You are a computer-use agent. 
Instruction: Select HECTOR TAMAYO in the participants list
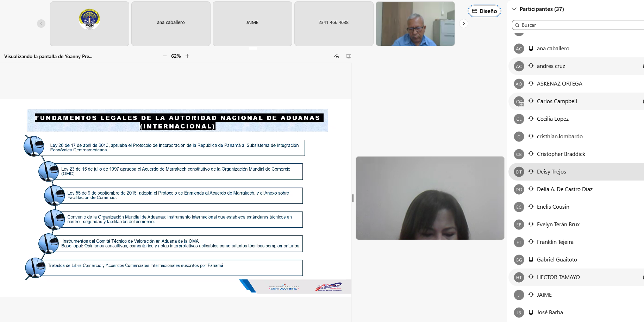[x=558, y=277]
